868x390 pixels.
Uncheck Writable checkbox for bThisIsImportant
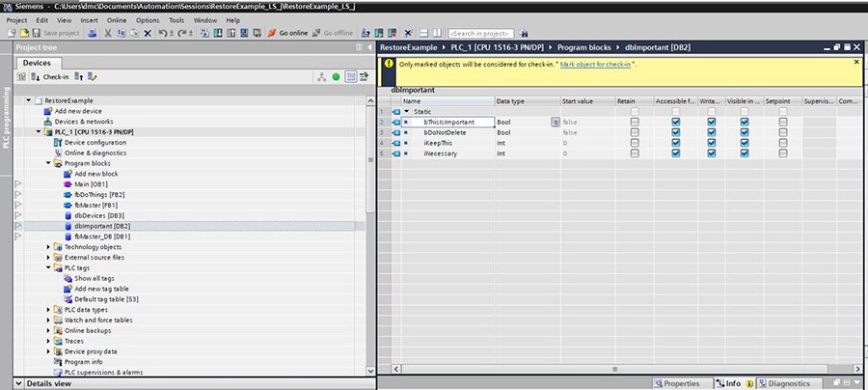click(712, 122)
